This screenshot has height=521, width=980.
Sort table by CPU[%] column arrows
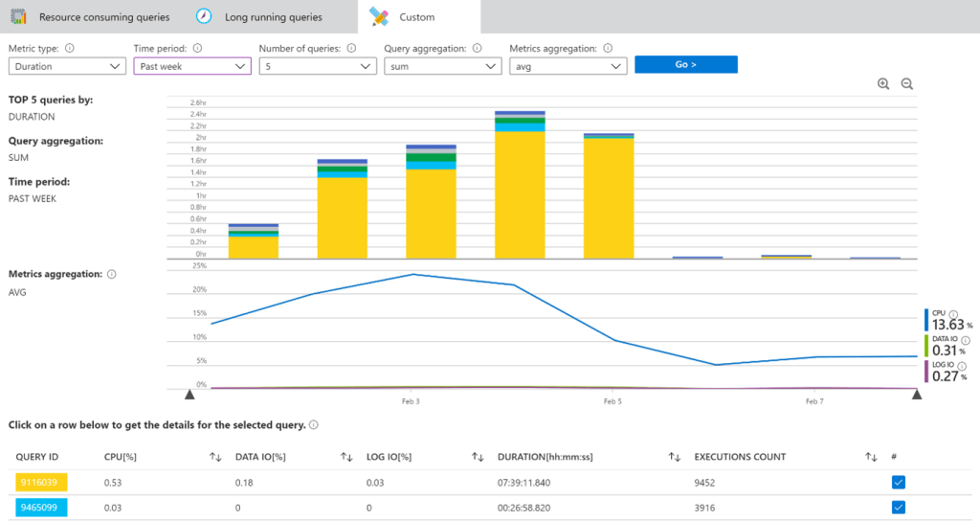tap(215, 457)
